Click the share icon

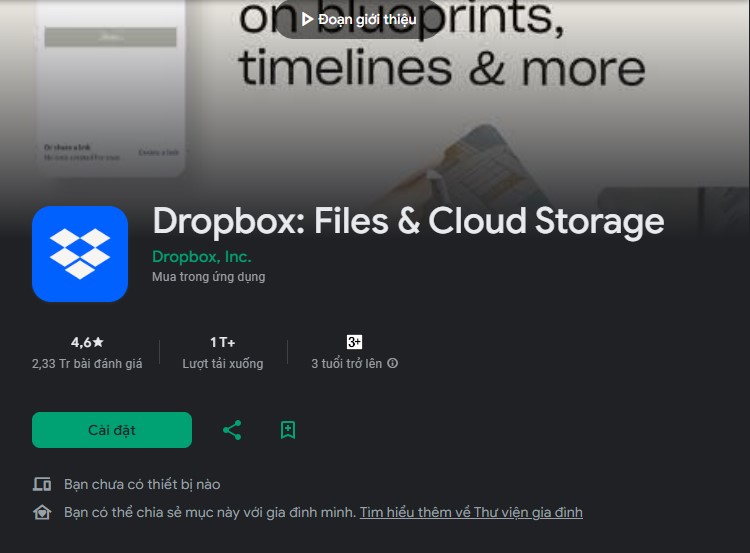[x=232, y=430]
